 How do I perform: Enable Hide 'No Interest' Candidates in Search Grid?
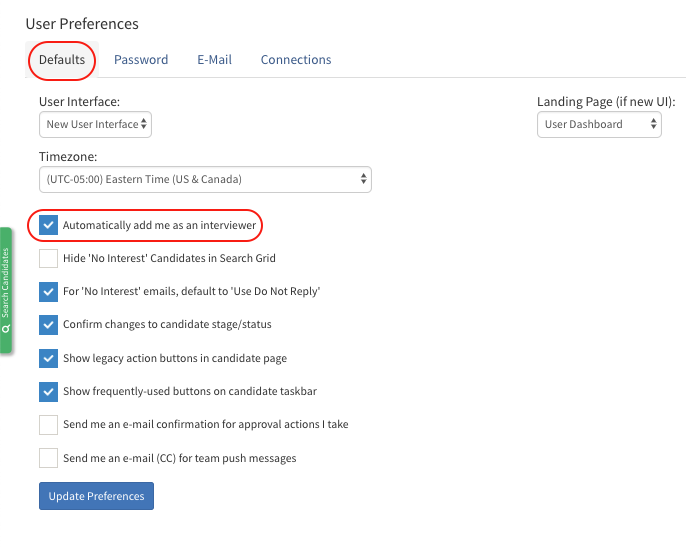coord(48,258)
